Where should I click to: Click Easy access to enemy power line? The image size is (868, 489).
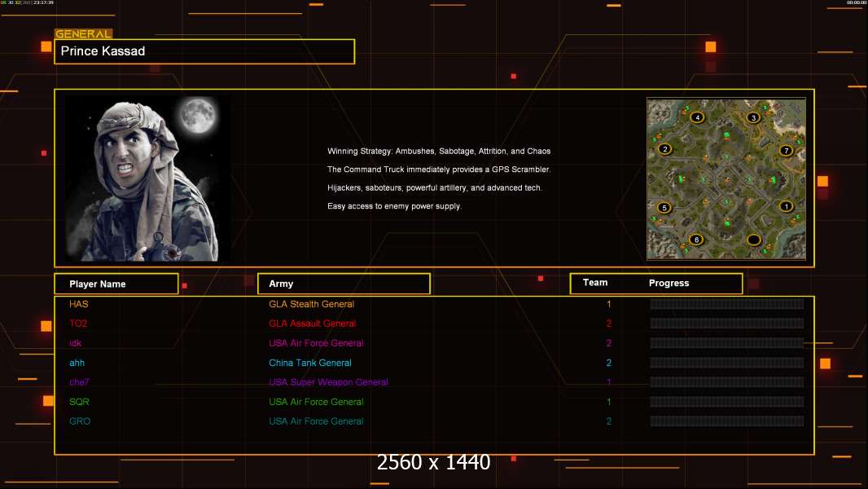394,206
